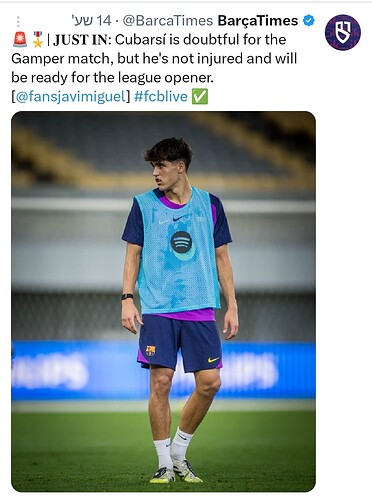Viewport: 372px width, 500px height.
Task: Click the bold JUST IN text
Action: (81, 40)
